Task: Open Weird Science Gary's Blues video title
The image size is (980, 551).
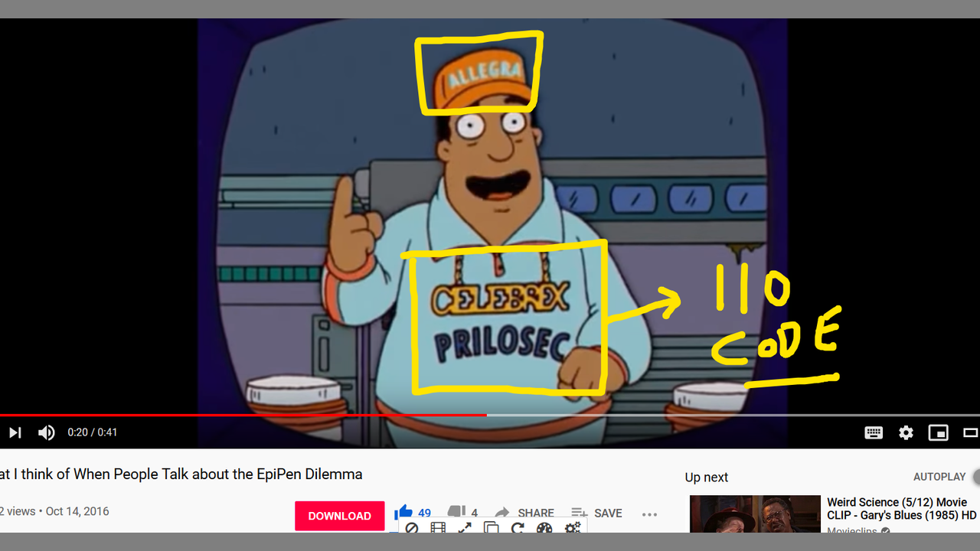Action: (x=902, y=509)
